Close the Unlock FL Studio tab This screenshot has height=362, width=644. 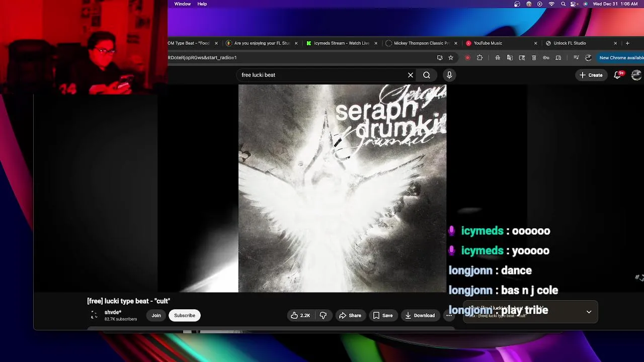click(x=615, y=43)
